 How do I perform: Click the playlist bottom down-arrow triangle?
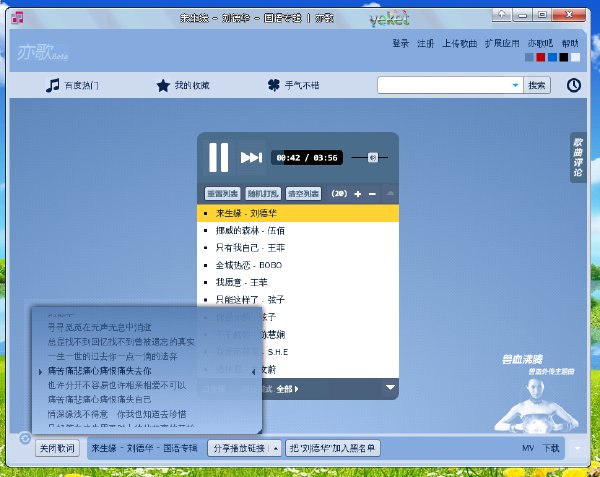pyautogui.click(x=390, y=387)
